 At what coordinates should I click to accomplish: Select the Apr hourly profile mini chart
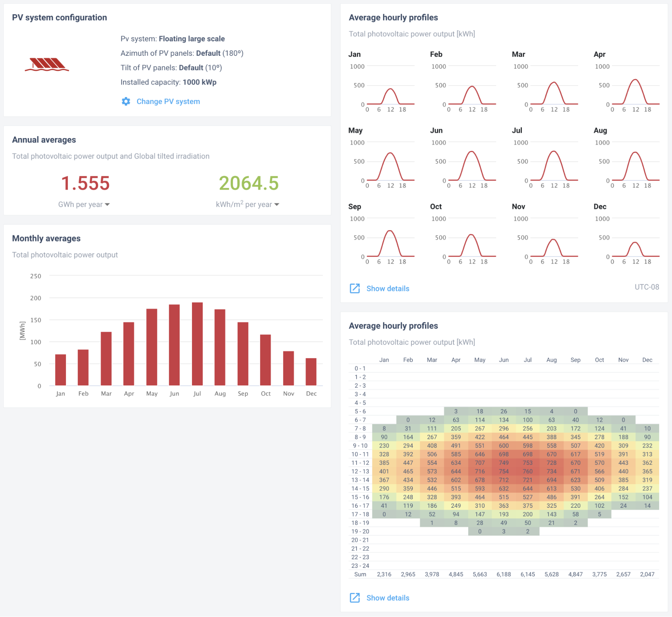(635, 85)
